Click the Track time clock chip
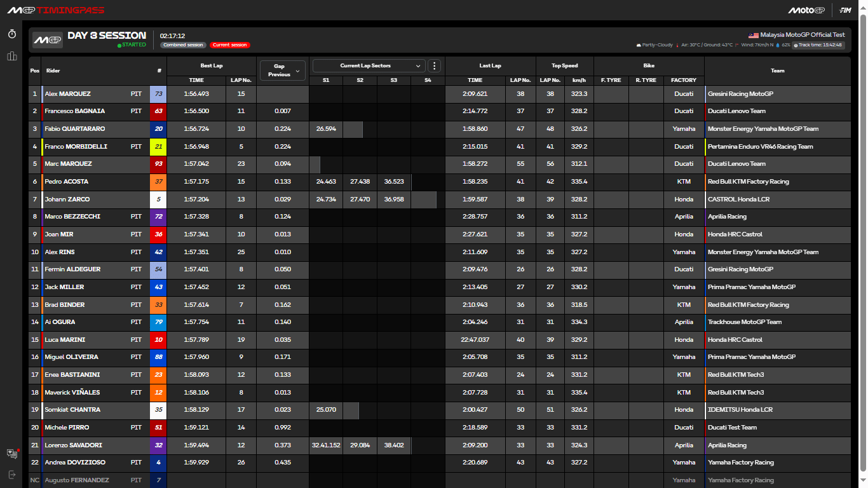This screenshot has height=488, width=868. 818,45
